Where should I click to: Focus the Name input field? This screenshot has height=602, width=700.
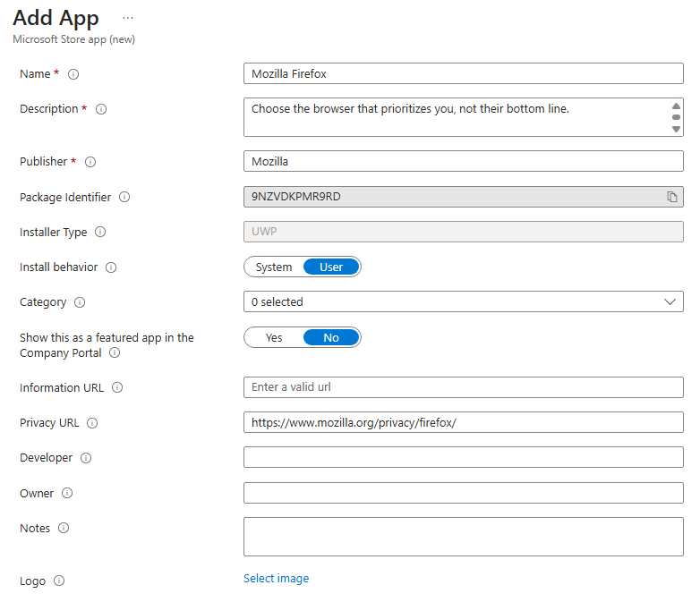[464, 73]
